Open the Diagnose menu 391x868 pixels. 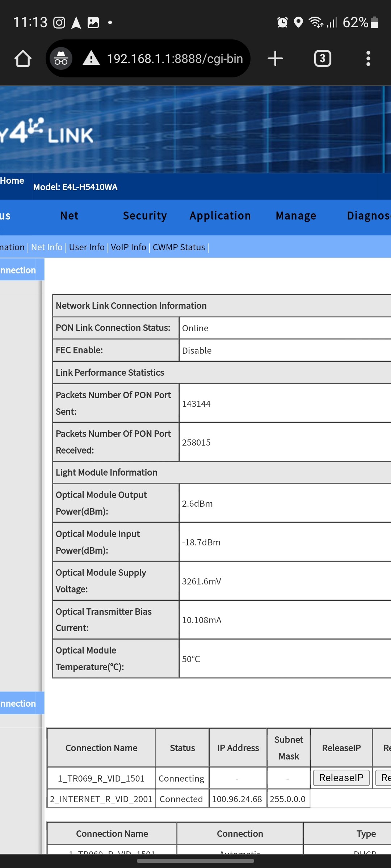coord(369,216)
